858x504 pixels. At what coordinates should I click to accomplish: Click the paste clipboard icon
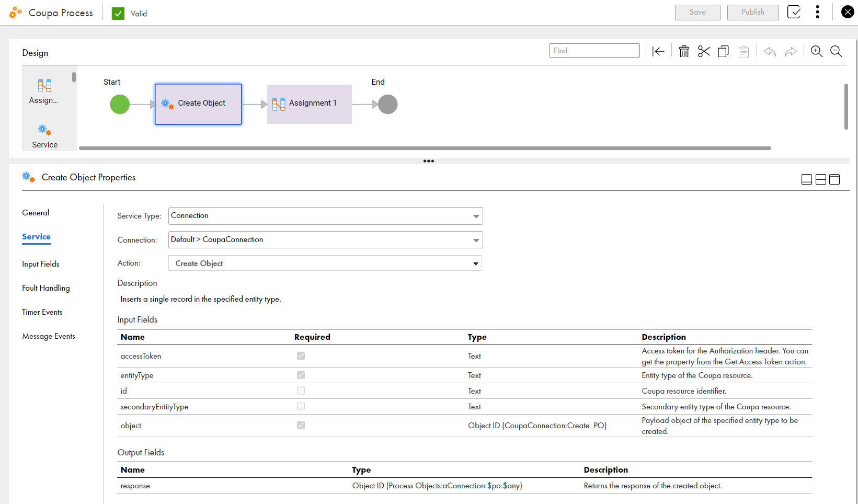(743, 51)
